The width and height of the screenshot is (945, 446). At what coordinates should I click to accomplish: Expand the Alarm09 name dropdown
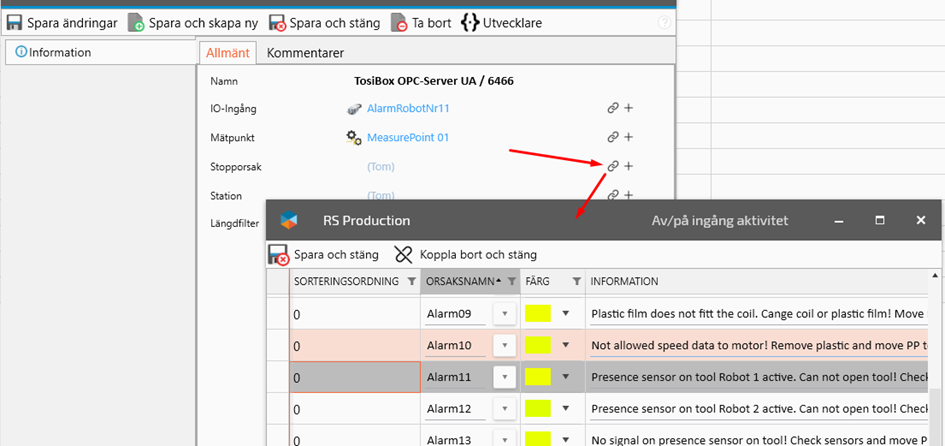tap(505, 314)
